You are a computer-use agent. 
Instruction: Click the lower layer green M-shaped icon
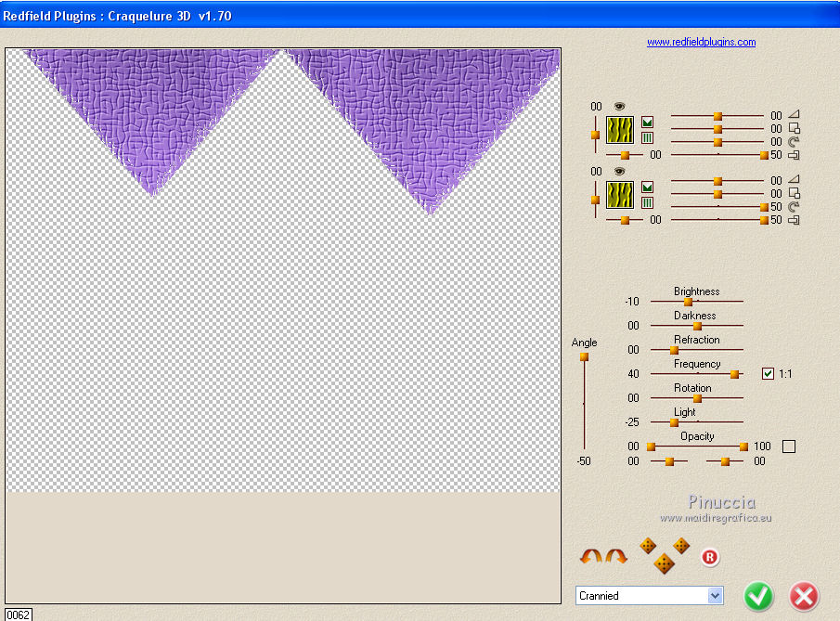[647, 187]
